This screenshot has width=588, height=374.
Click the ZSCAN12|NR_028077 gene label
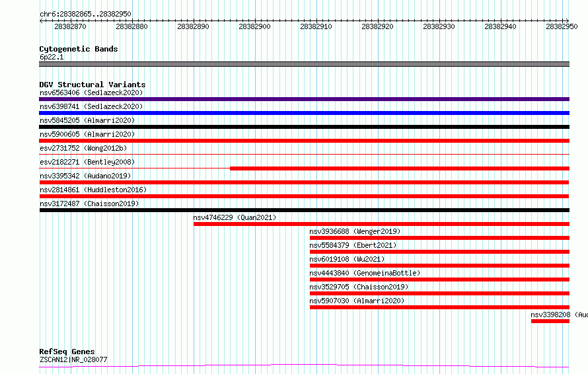[73, 360]
